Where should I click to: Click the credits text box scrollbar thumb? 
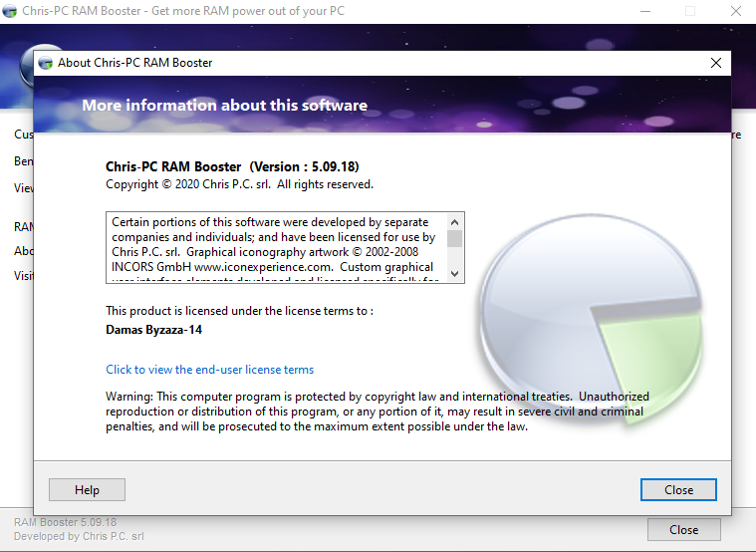454,239
